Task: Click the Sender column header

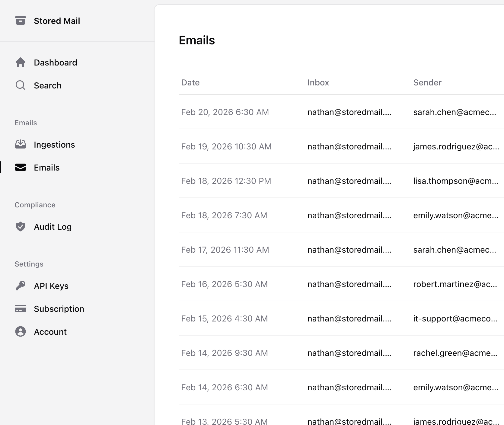Action: coord(427,83)
